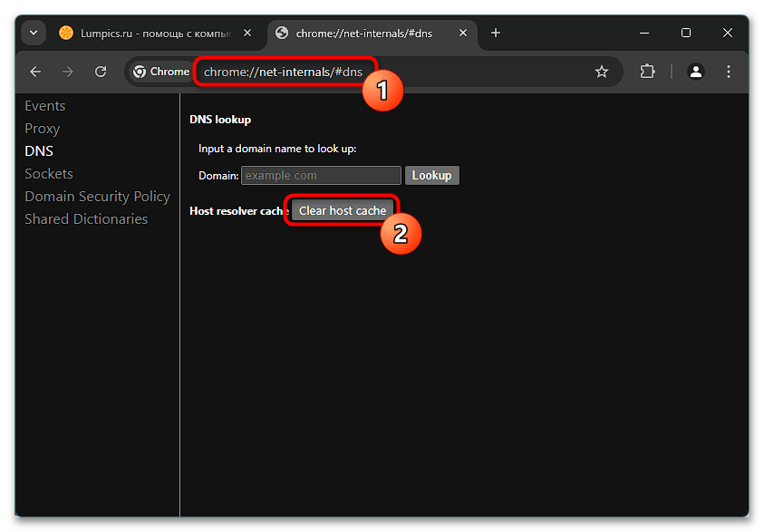Minimize the Chrome window

(x=644, y=34)
